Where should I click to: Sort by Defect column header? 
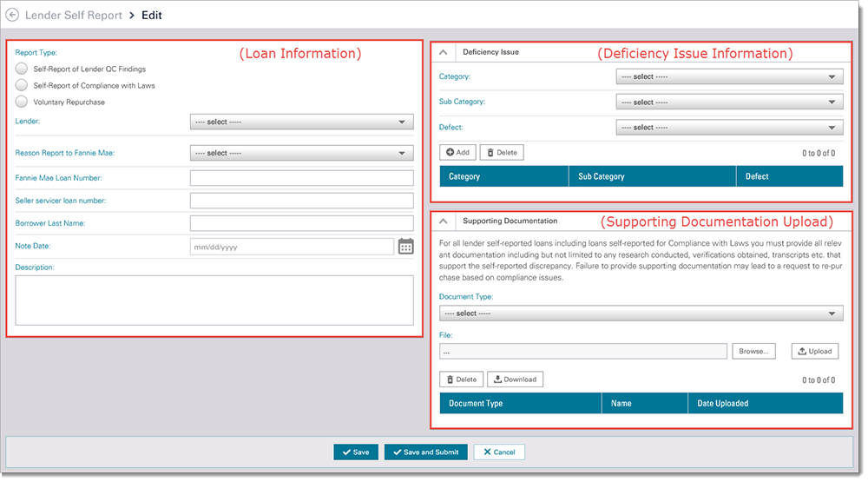pos(790,176)
